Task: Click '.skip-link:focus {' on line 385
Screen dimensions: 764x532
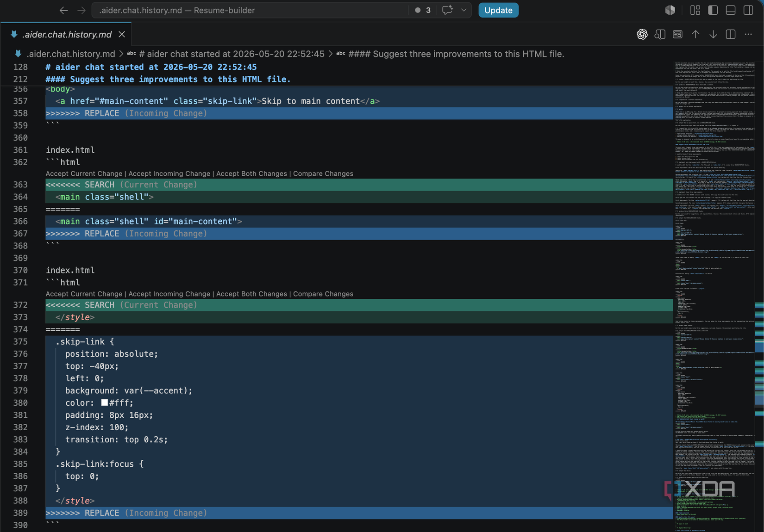Action: [100, 464]
